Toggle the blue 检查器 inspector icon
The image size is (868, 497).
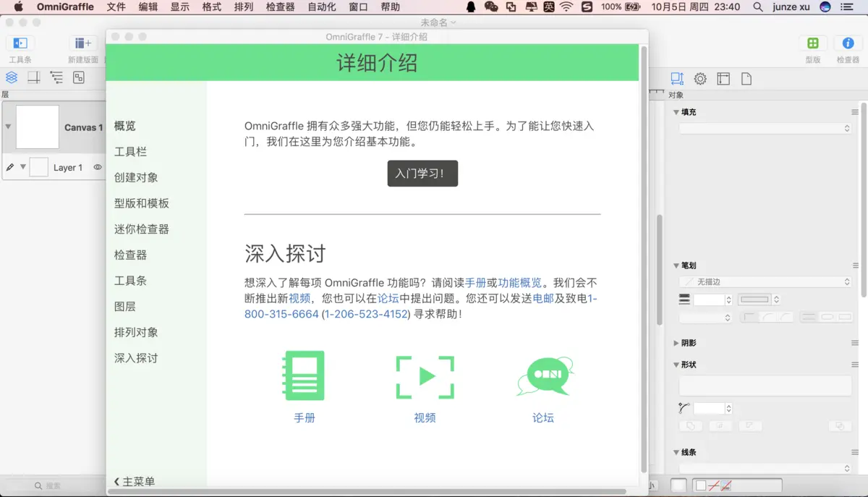click(x=848, y=43)
